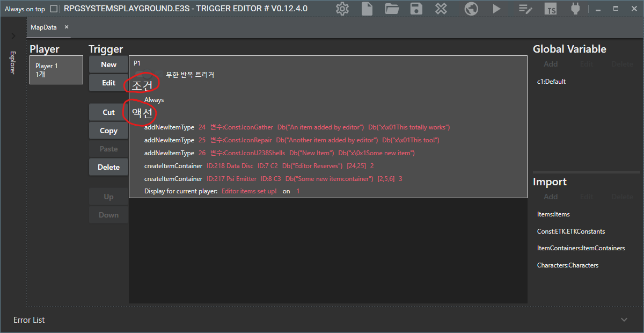Select addNewItemType 24 IconGather action line

[297, 127]
